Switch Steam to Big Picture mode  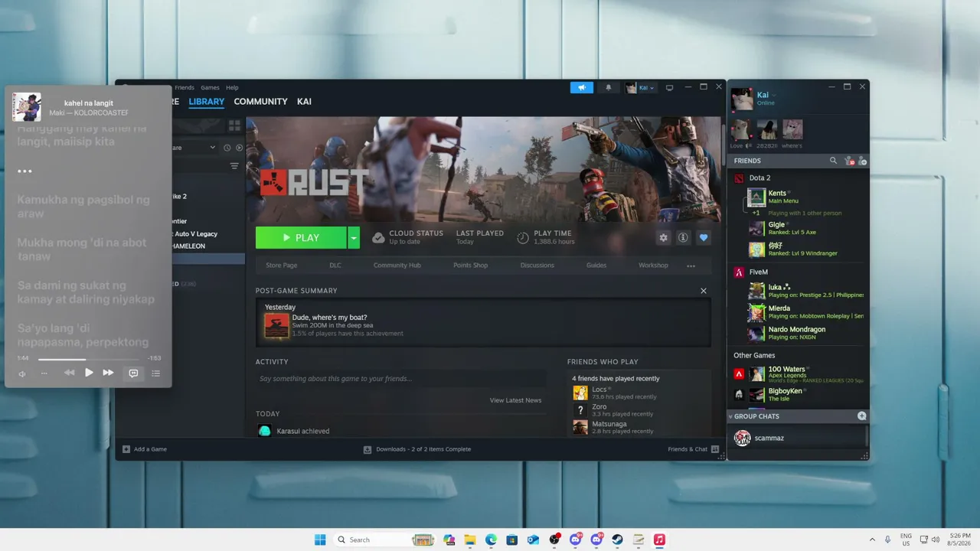669,87
